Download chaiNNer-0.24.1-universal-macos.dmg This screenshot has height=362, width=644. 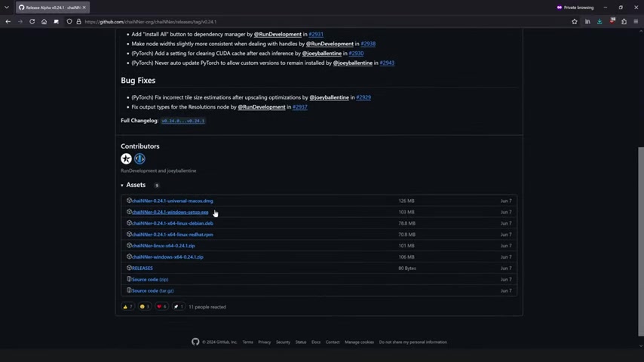coord(172,201)
